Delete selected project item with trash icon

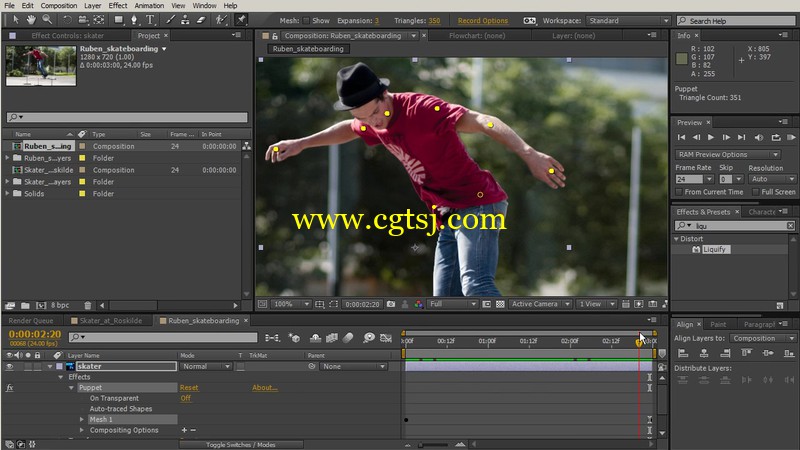87,306
